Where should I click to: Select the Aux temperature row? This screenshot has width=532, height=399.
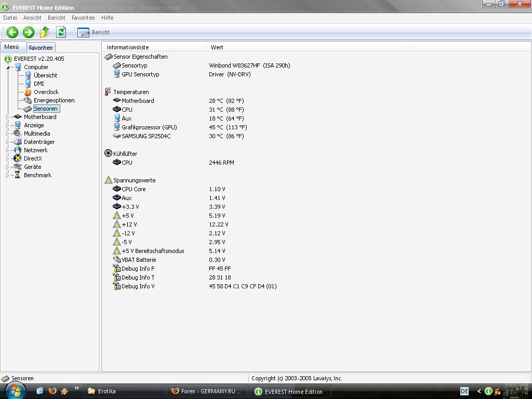178,118
